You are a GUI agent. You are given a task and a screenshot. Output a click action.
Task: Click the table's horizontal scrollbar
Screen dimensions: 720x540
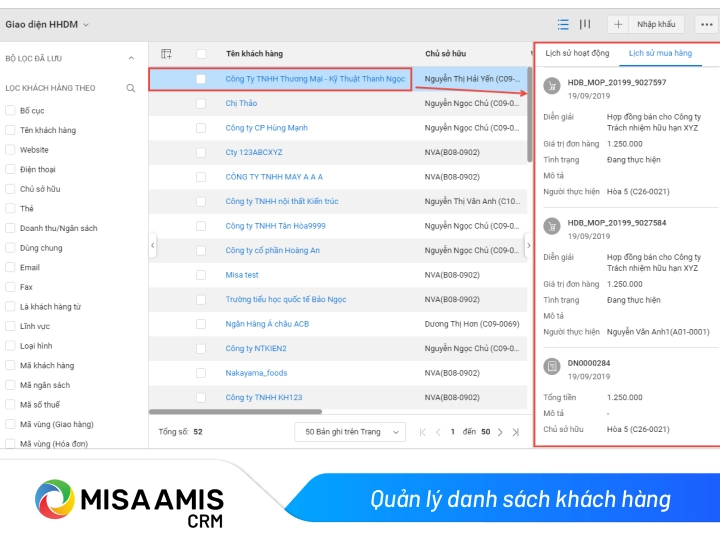tap(235, 411)
